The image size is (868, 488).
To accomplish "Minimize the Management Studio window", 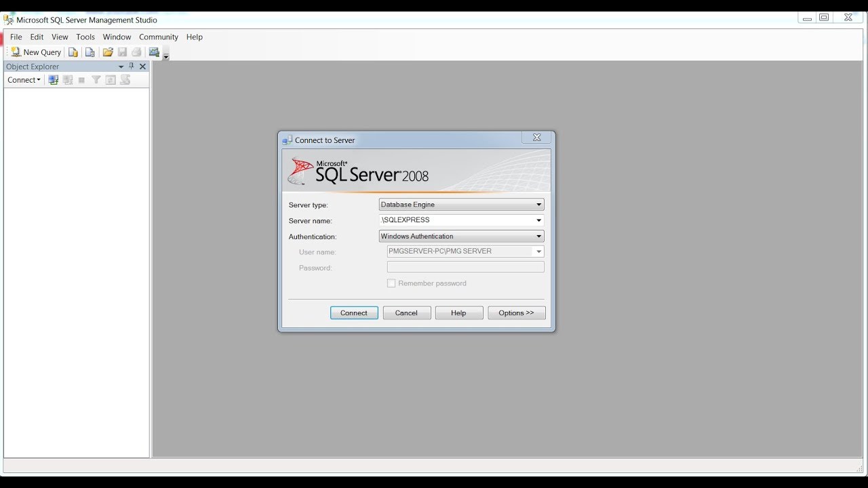I will (807, 18).
